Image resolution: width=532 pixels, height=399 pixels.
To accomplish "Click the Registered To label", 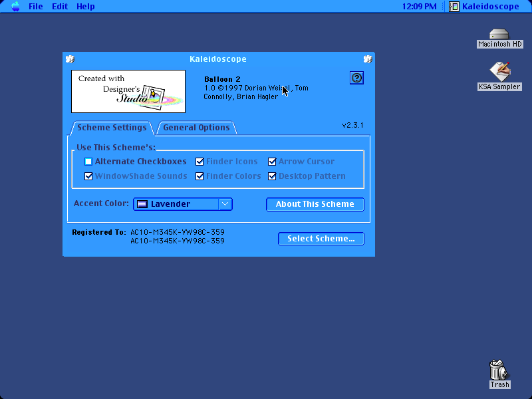I will [98, 232].
